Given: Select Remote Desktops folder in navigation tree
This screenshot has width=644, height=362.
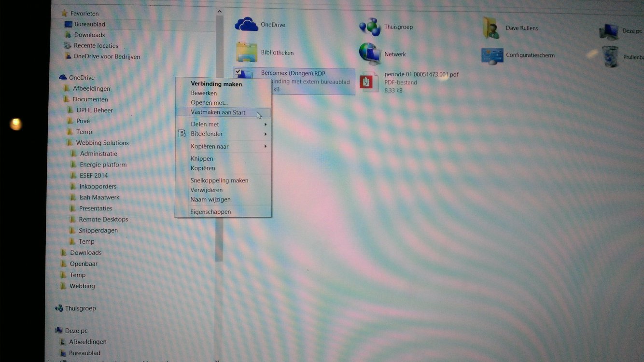Looking at the screenshot, I should click(x=103, y=219).
